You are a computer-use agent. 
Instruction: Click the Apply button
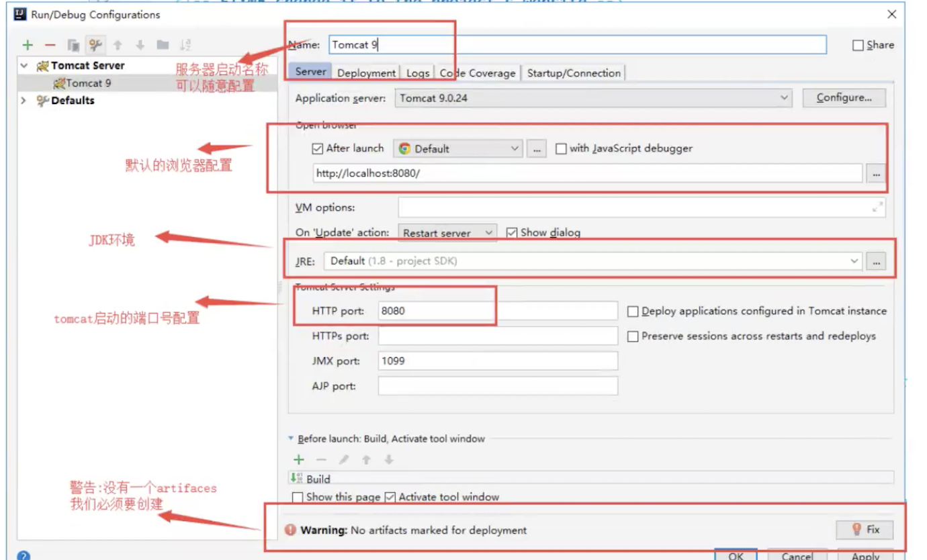tap(865, 555)
